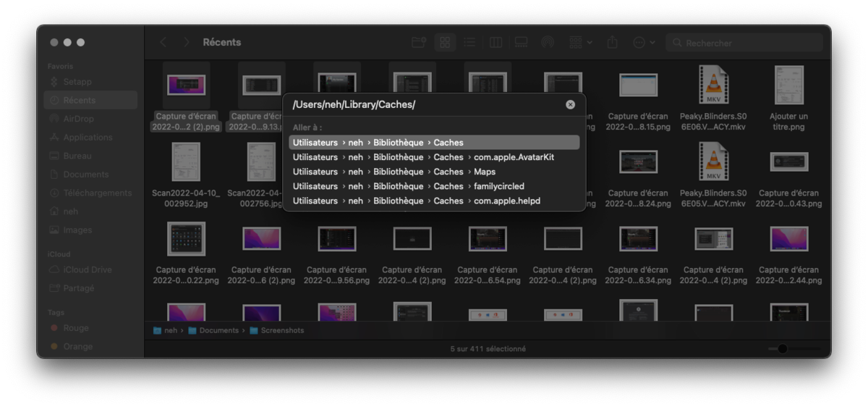The height and width of the screenshot is (407, 868).
Task: Click the /Users/neh/Library/Caches/ path input
Action: (425, 104)
